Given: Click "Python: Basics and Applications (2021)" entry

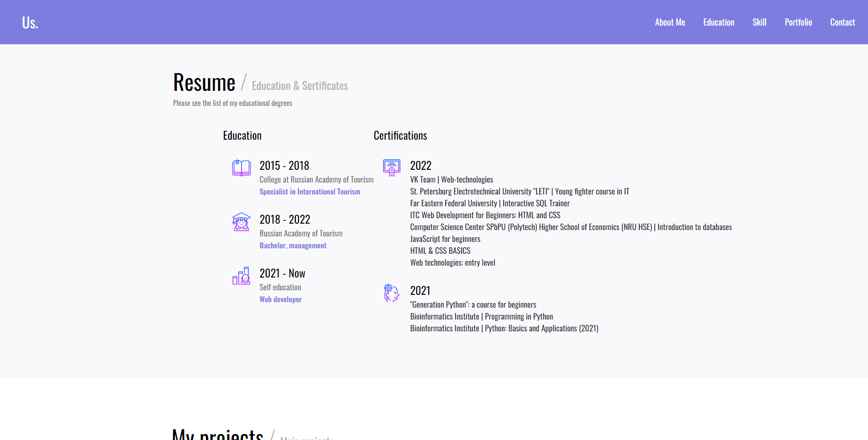Looking at the screenshot, I should click(504, 329).
